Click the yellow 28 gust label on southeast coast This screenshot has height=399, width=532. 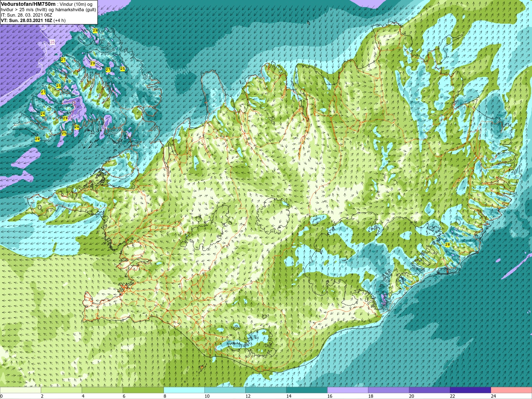(448, 244)
